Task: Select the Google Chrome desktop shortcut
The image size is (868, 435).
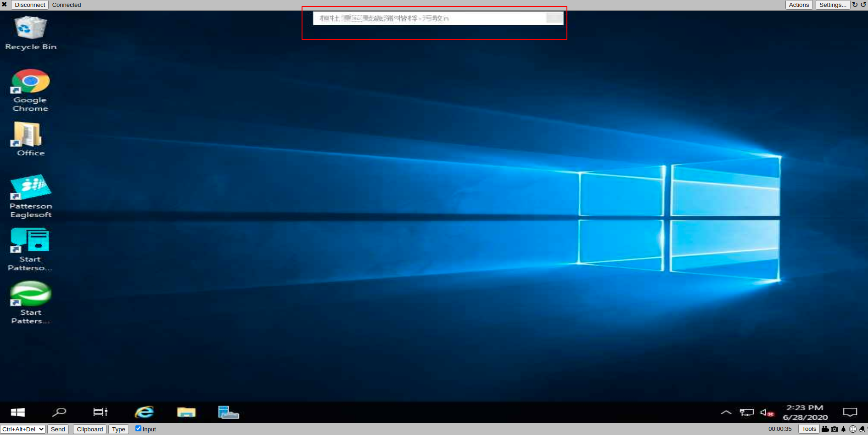Action: [30, 90]
